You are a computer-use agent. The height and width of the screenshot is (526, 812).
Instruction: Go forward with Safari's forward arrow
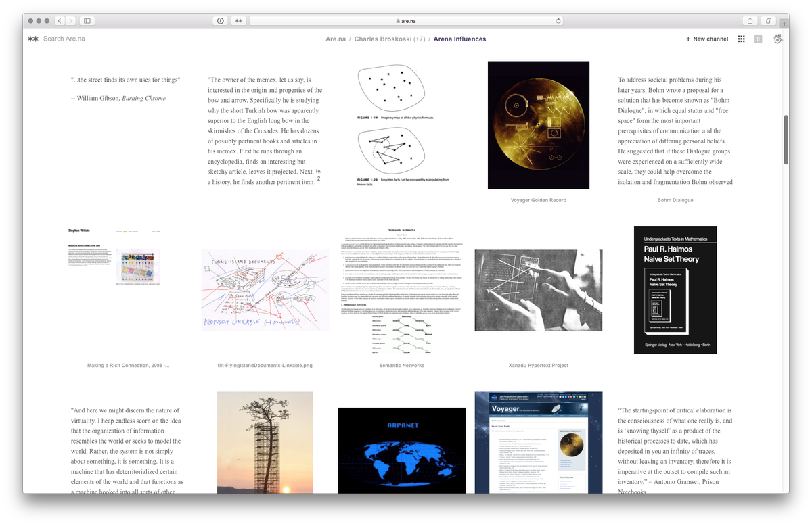click(70, 21)
